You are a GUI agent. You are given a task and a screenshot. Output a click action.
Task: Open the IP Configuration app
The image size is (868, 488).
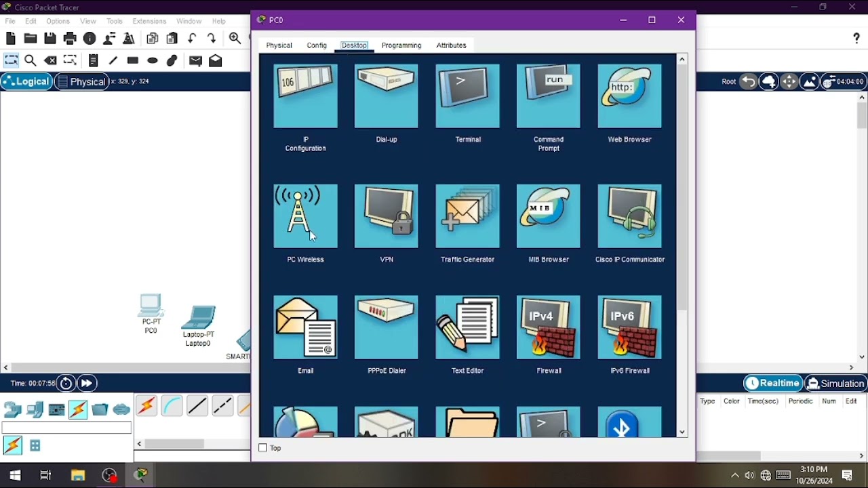coord(305,96)
